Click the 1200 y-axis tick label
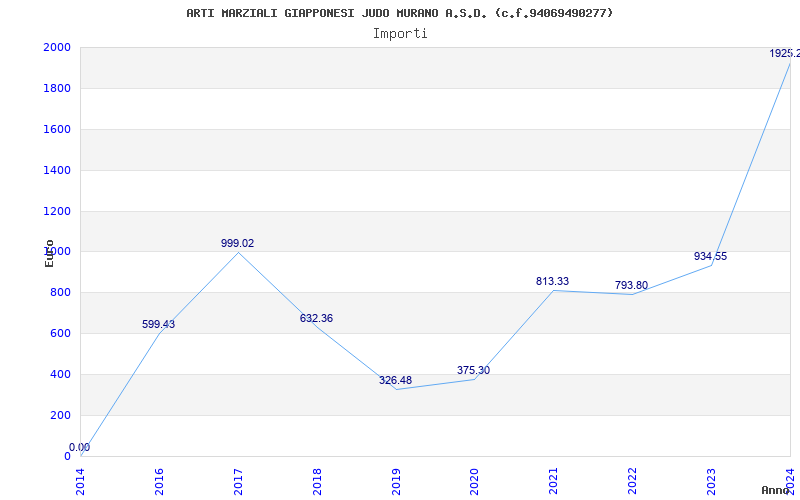Screen dimensions: 800x500 click(57, 211)
